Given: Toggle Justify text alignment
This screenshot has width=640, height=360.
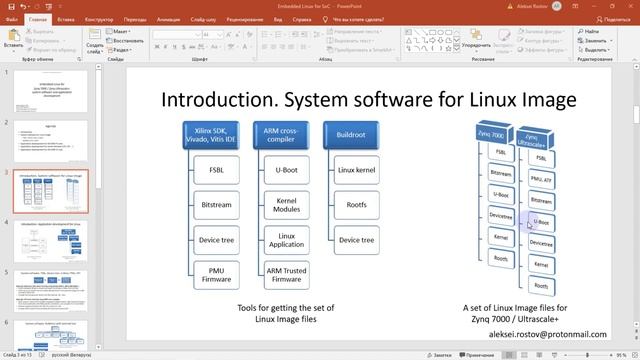Looking at the screenshot, I should [x=291, y=47].
